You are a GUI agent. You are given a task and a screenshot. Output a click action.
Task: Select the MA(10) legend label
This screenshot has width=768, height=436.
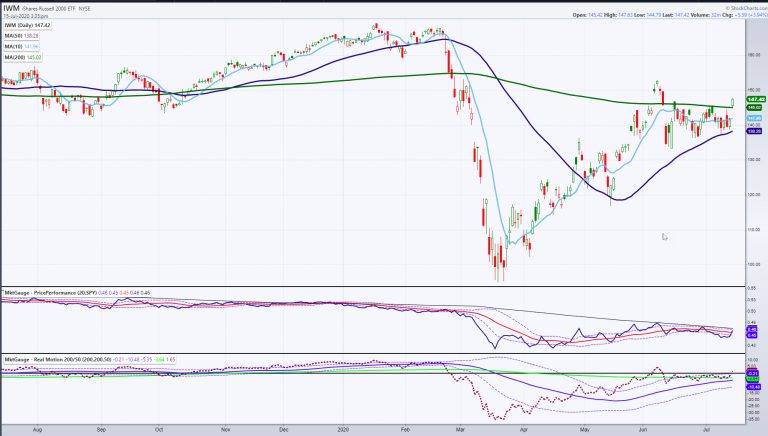tap(22, 47)
